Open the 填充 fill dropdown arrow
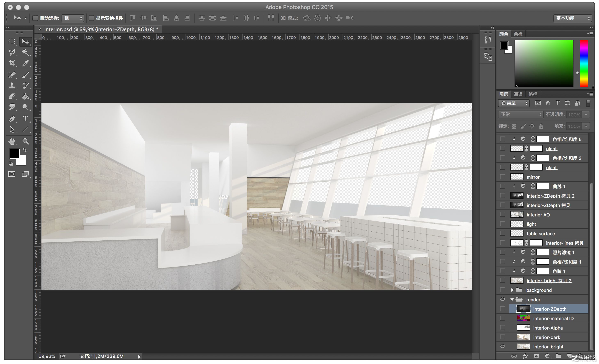 tap(586, 126)
